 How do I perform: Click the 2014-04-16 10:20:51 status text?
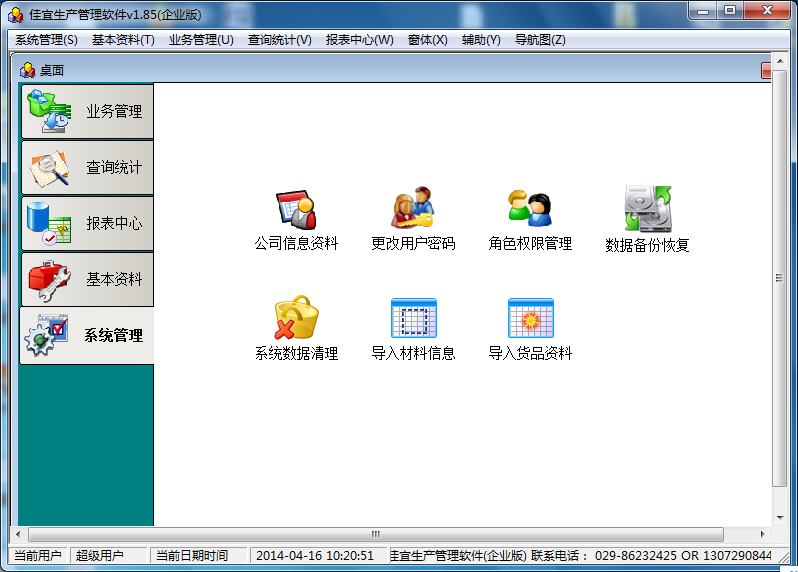click(x=315, y=556)
